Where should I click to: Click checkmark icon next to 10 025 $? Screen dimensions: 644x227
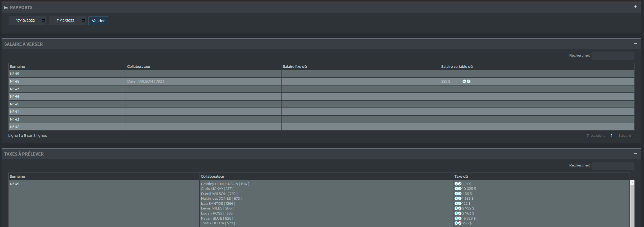click(460, 189)
